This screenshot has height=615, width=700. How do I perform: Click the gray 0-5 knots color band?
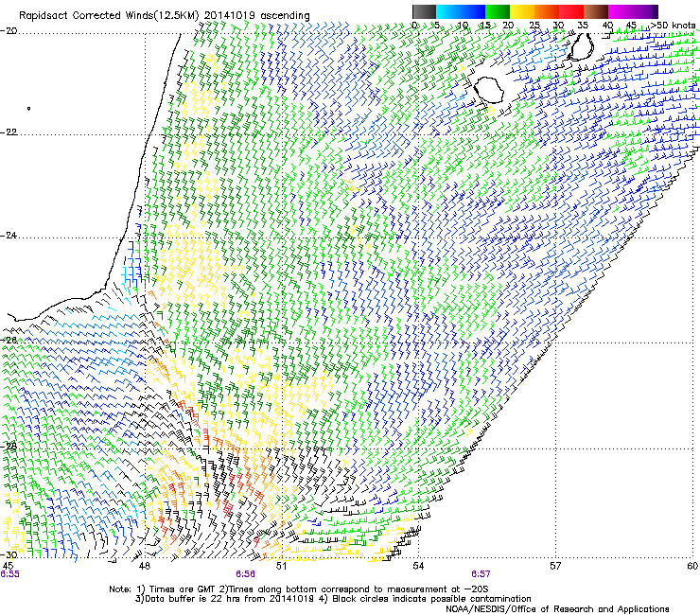tap(424, 11)
